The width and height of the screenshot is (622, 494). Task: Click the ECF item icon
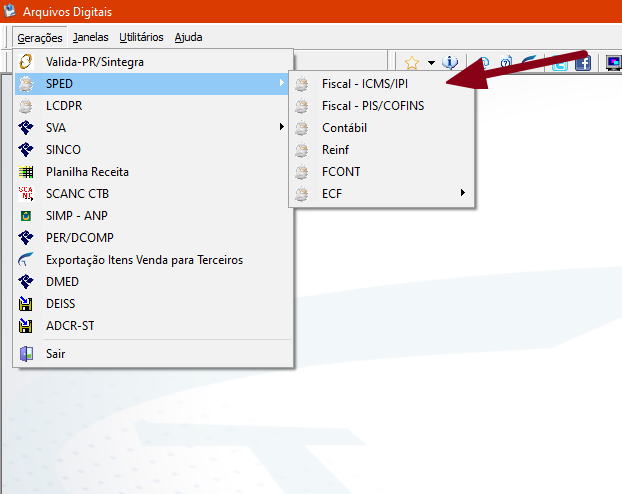tap(301, 194)
